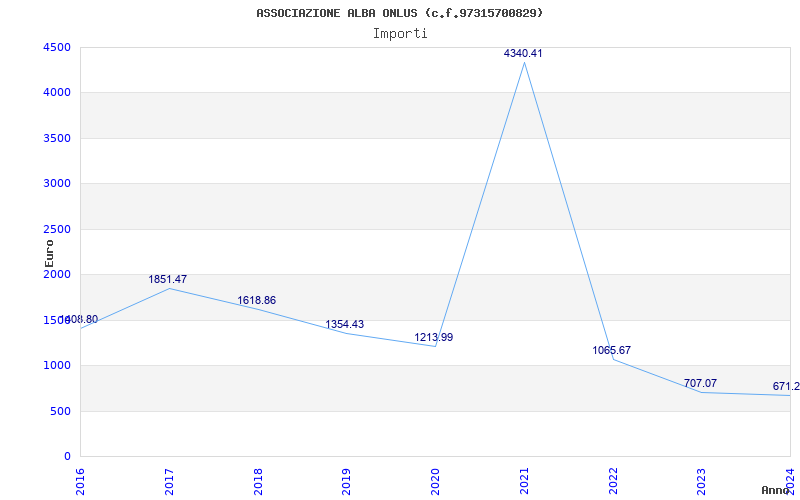800x500 pixels.
Task: Click the 2022 x-axis year label
Action: 613,481
